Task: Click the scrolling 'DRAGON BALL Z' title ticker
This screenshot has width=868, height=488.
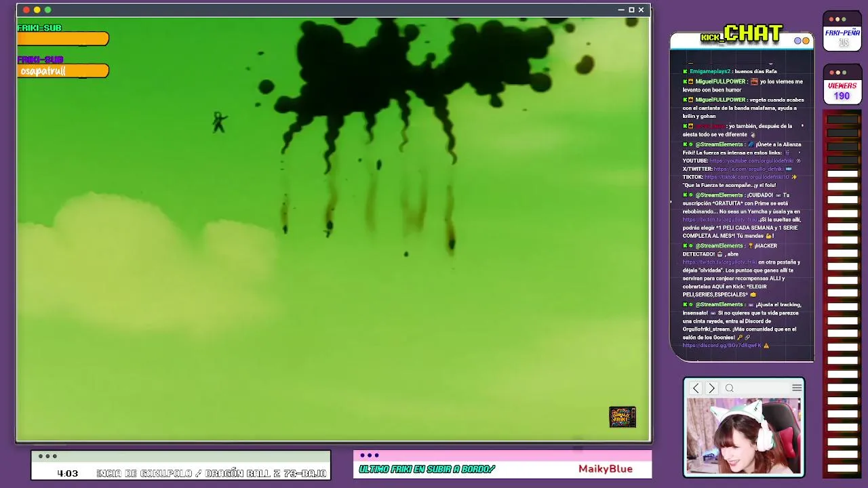Action: point(212,474)
